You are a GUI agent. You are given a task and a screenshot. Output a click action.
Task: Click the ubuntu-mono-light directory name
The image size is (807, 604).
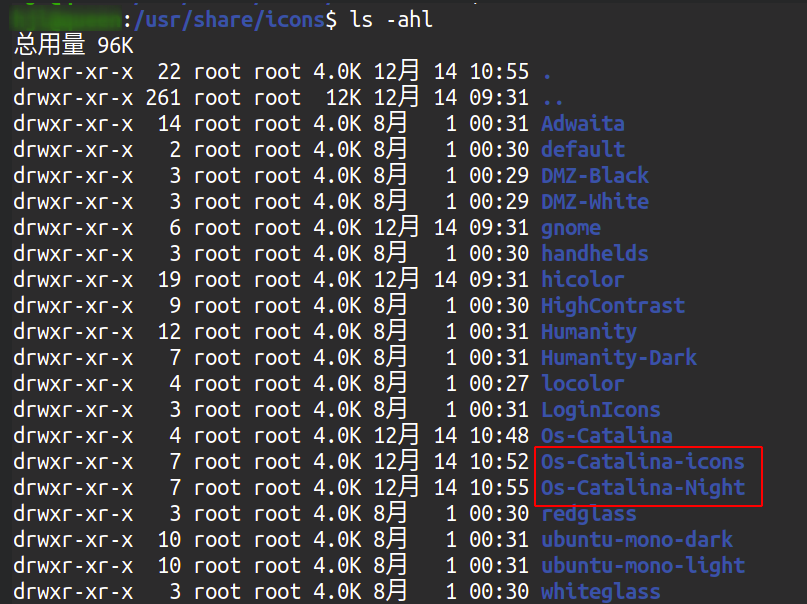click(643, 566)
